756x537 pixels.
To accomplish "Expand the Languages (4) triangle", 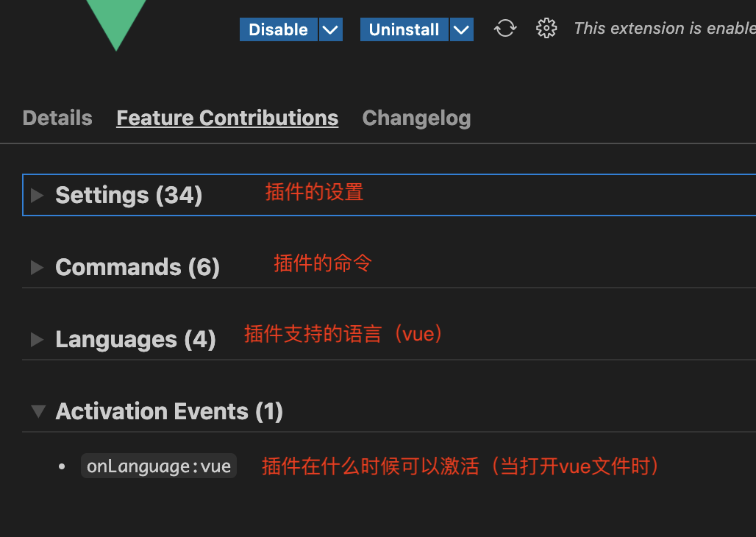I will coord(37,339).
